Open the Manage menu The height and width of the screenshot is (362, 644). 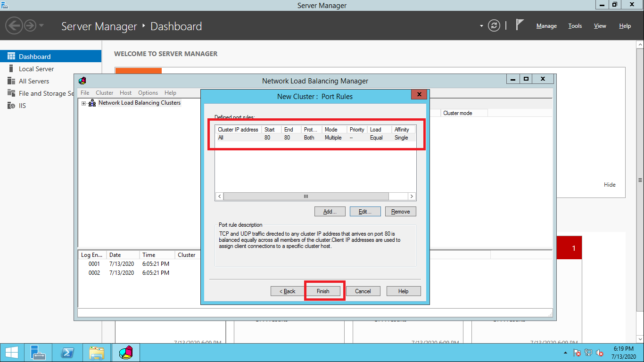click(x=546, y=26)
